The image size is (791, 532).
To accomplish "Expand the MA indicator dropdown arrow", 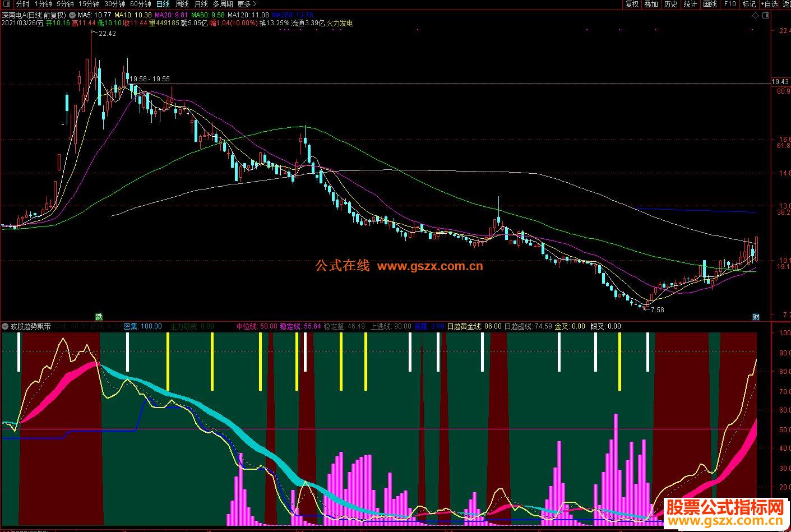I will (x=72, y=15).
